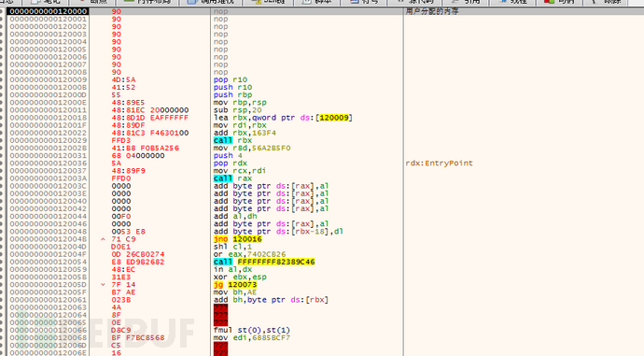Click opcode bytes '68 04000000'
Screen dimensions: 644x356
[x=138, y=156]
